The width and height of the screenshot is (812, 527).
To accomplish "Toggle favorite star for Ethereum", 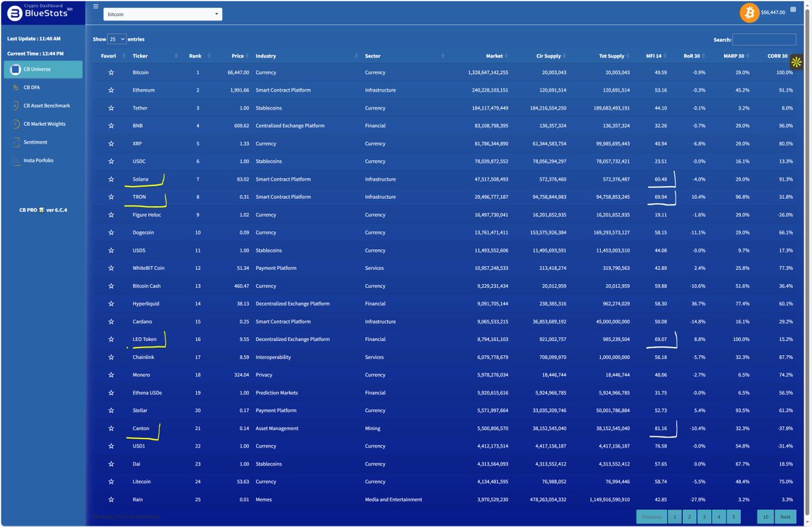I will 111,90.
